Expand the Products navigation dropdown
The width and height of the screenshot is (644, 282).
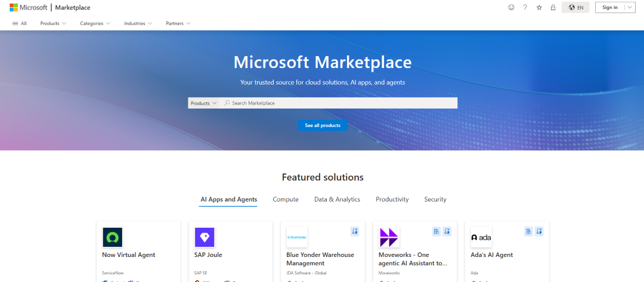point(53,23)
